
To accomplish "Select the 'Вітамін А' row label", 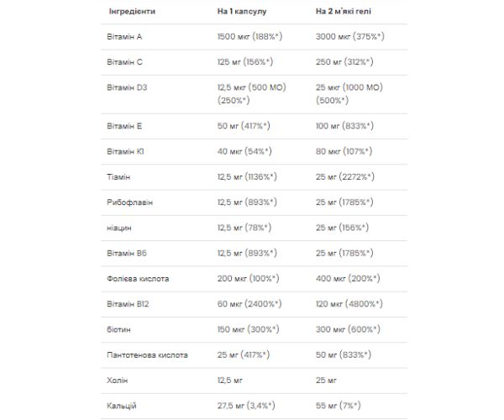I will click(x=125, y=38).
